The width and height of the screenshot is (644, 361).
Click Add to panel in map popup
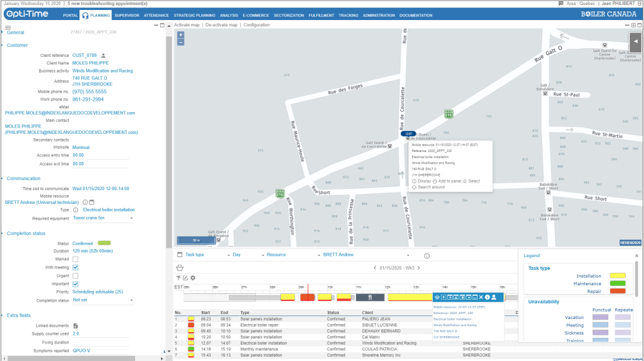[447, 181]
